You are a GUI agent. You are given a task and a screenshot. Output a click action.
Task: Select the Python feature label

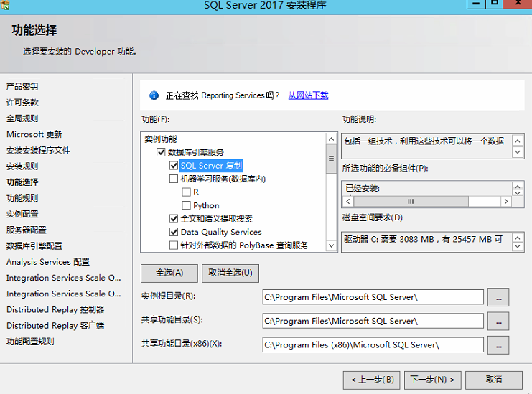tap(206, 205)
